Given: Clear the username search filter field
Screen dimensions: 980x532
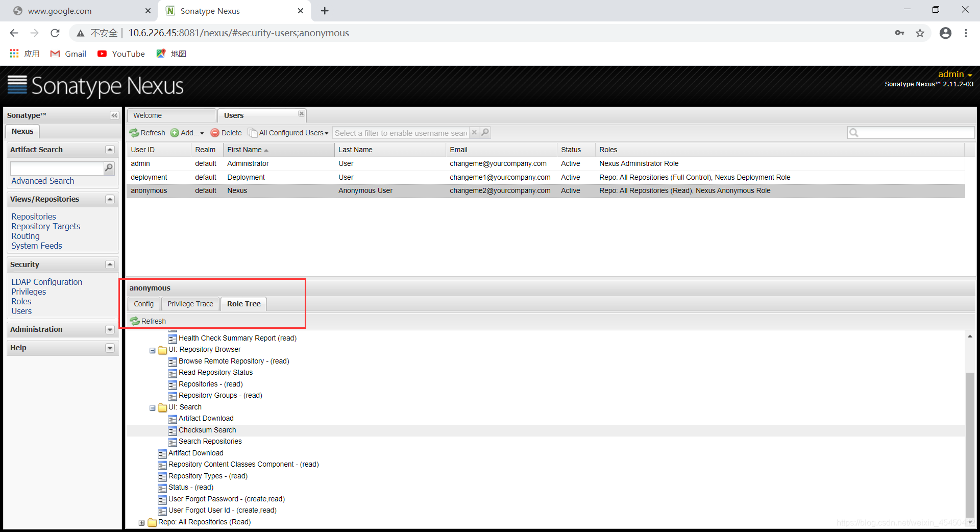Looking at the screenshot, I should click(x=474, y=133).
